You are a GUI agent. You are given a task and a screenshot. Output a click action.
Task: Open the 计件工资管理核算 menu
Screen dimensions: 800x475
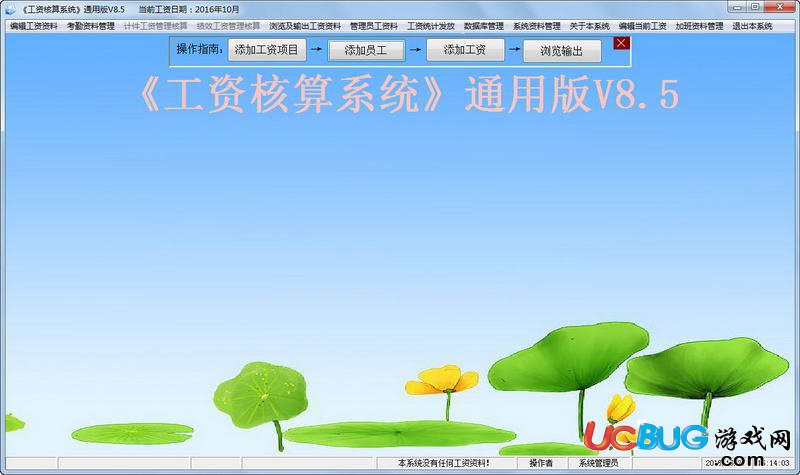point(156,26)
